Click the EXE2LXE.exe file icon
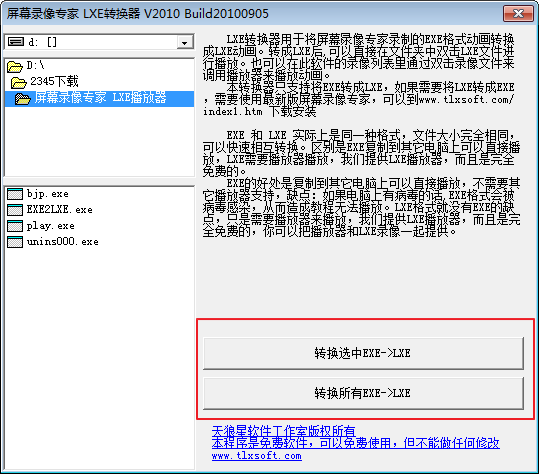The image size is (539, 474). (x=15, y=210)
